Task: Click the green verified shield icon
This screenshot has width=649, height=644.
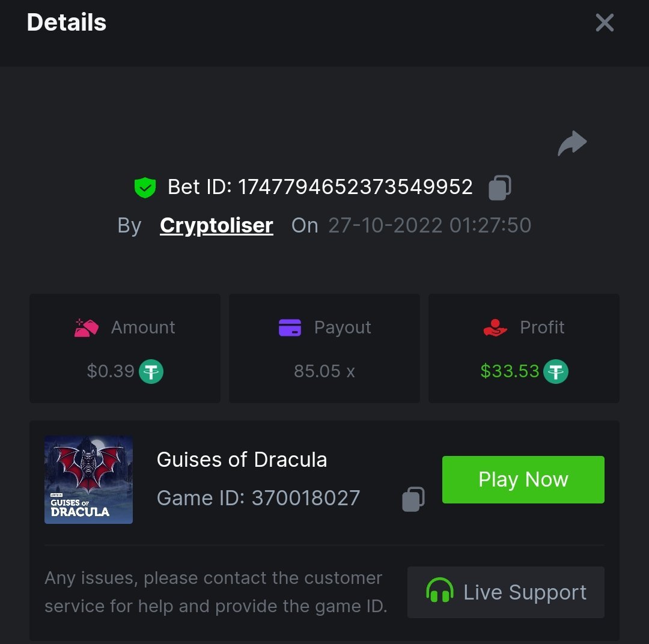Action: 145,187
